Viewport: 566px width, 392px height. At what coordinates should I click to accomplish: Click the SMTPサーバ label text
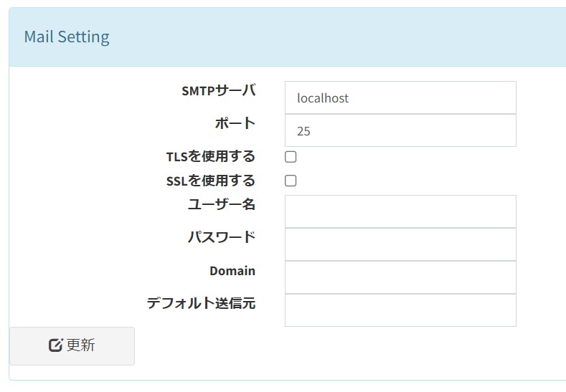(x=218, y=91)
